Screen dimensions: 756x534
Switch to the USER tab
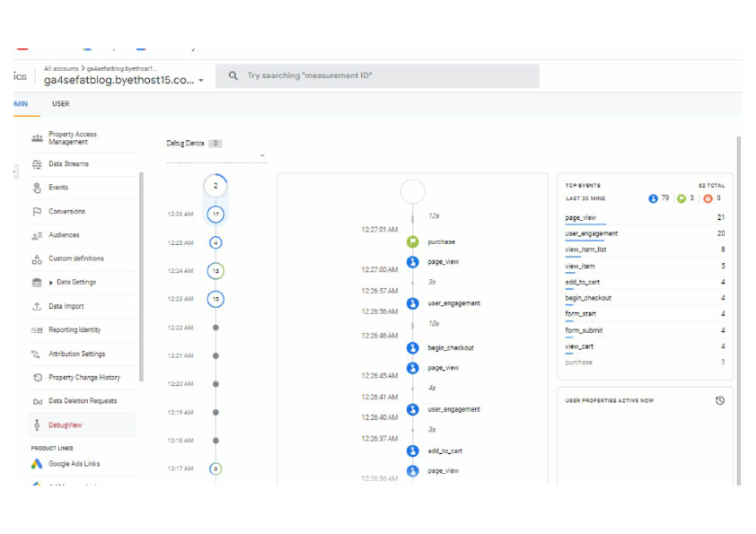click(x=60, y=104)
